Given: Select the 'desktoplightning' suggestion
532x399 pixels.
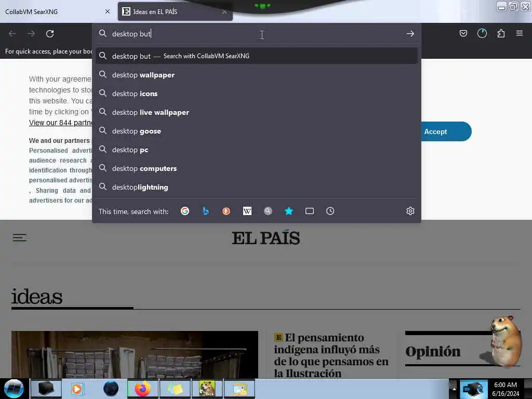Looking at the screenshot, I should [x=257, y=187].
